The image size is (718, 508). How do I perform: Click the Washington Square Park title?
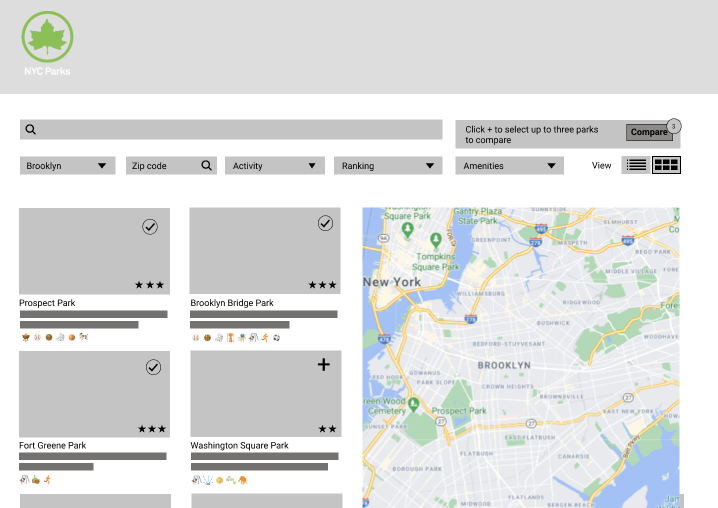pos(239,445)
